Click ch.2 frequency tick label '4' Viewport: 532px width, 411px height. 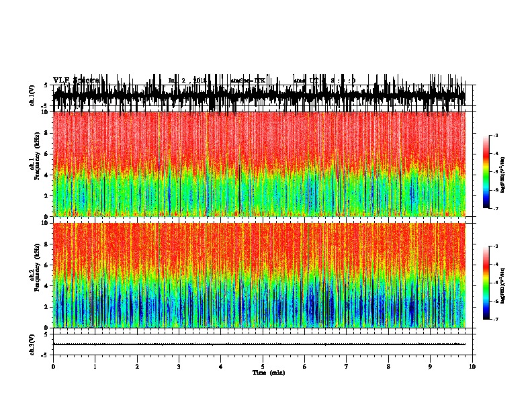pos(47,286)
